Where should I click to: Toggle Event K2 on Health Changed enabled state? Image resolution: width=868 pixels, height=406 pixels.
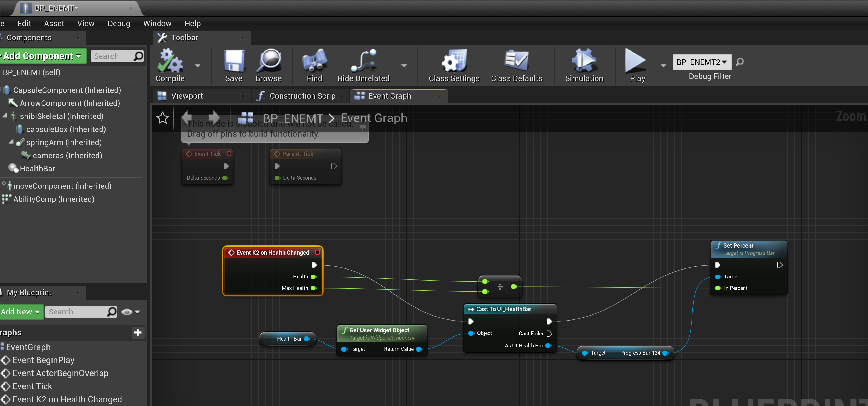(317, 252)
